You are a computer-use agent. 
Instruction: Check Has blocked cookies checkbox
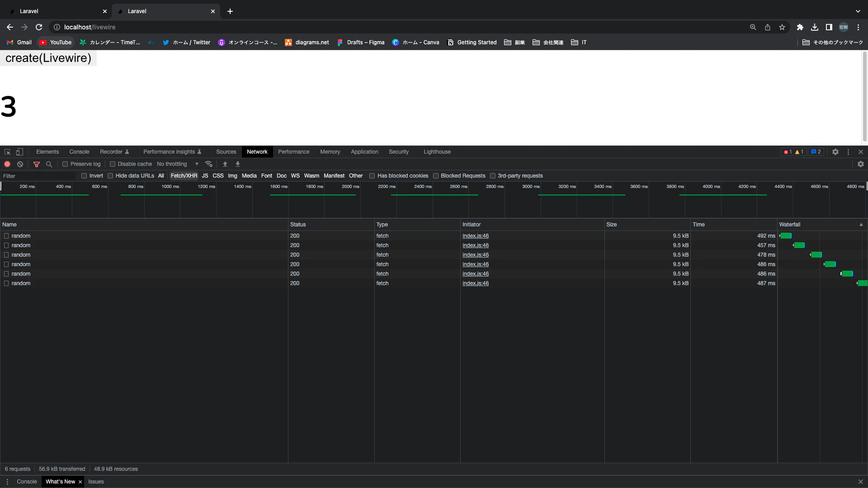(372, 176)
